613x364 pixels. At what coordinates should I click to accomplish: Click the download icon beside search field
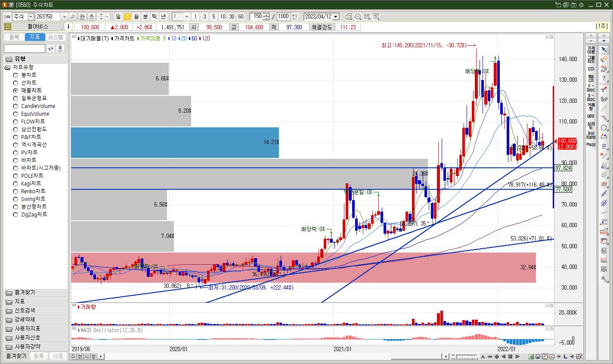tap(60, 49)
